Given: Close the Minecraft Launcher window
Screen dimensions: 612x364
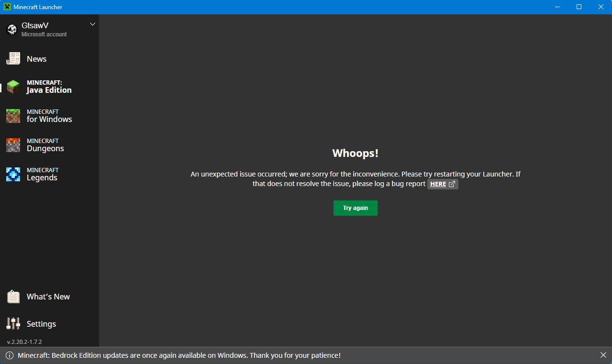Looking at the screenshot, I should pos(601,7).
